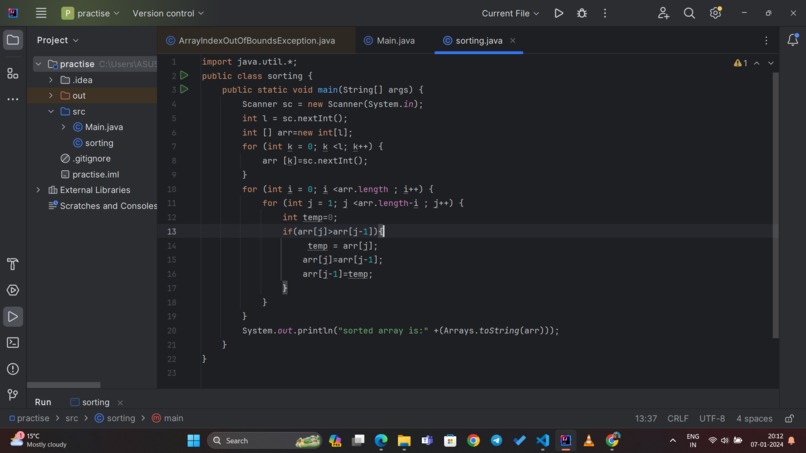Open the Terminal tool window
This screenshot has width=806, height=453.
(13, 342)
